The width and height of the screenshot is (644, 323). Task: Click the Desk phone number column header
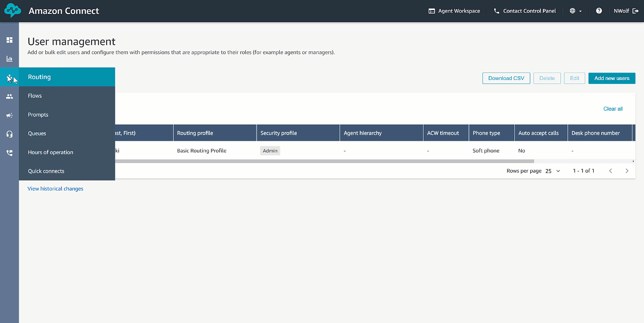pyautogui.click(x=600, y=133)
